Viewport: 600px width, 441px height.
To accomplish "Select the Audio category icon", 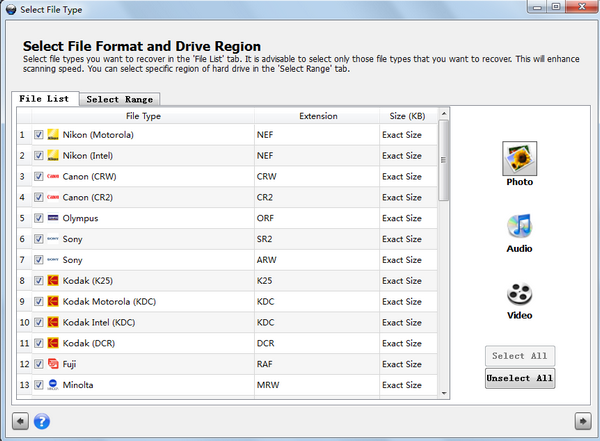I will 519,226.
